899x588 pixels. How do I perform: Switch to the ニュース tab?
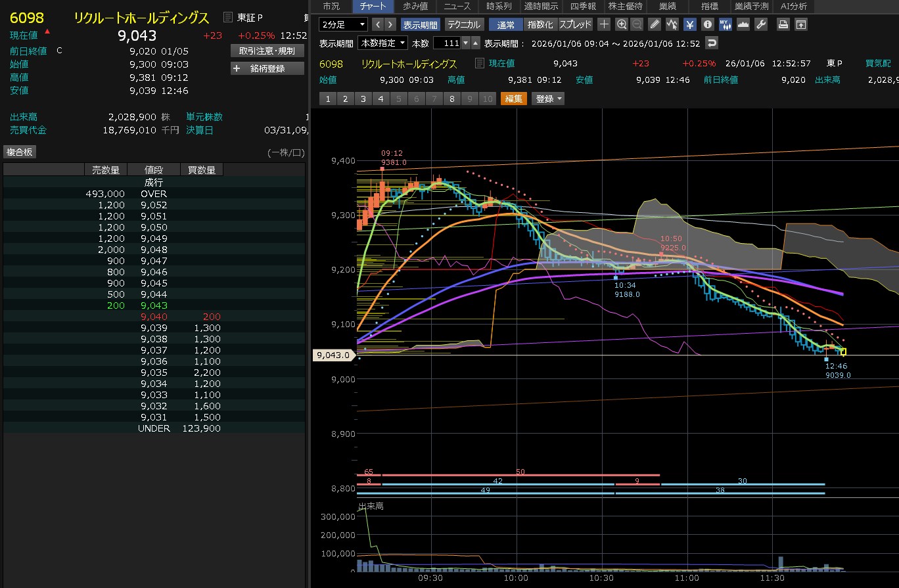click(457, 7)
